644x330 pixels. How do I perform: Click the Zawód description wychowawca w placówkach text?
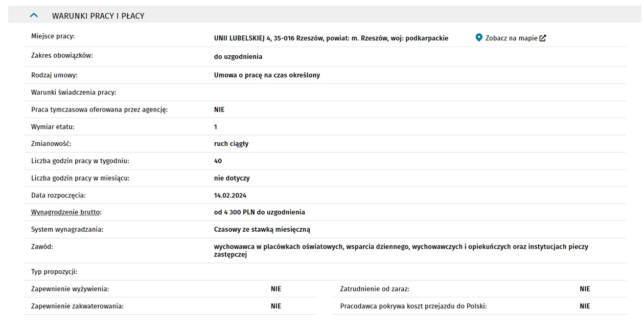[401, 250]
